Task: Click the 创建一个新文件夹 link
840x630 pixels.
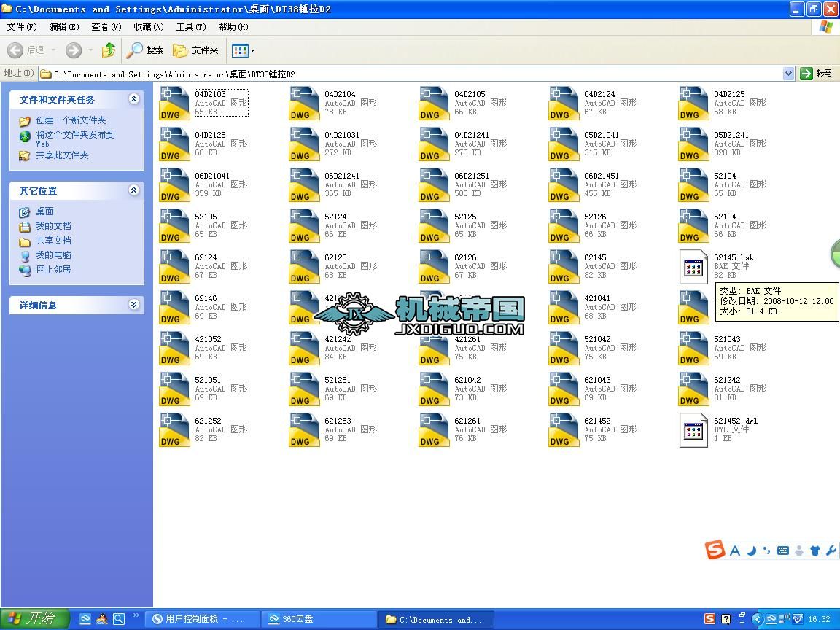Action: pyautogui.click(x=71, y=120)
